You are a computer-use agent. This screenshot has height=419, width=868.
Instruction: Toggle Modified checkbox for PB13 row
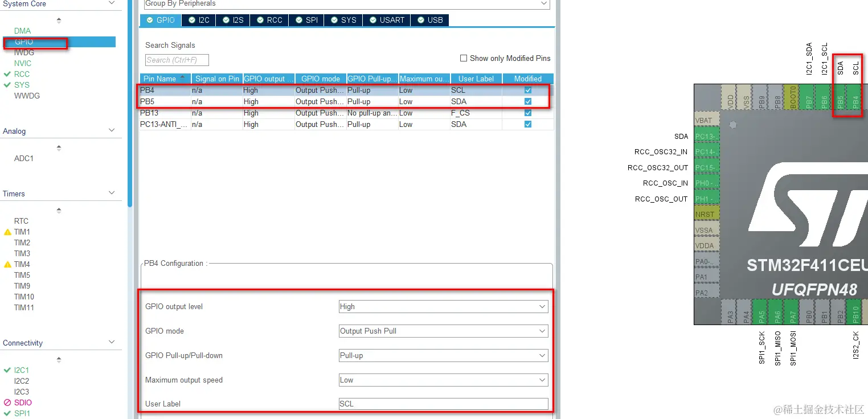[x=528, y=113]
